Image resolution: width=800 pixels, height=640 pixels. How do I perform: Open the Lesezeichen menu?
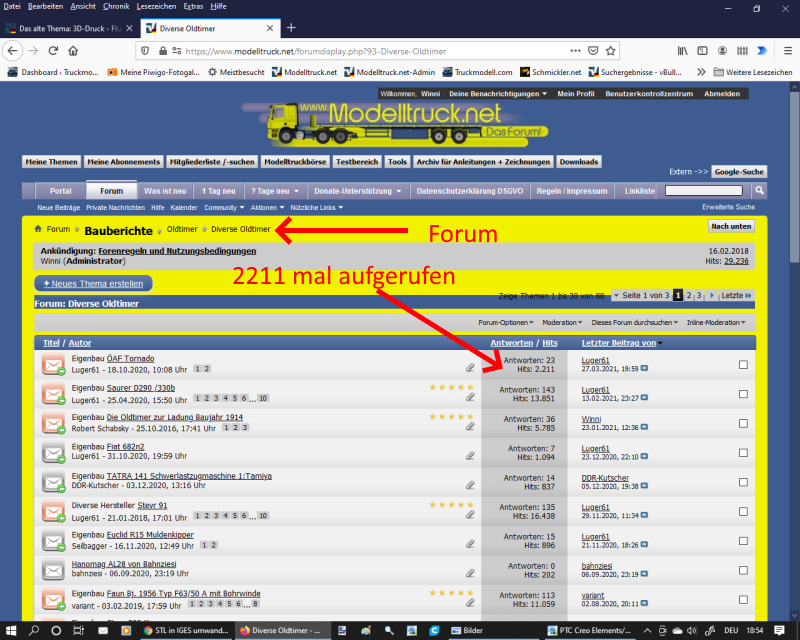coord(156,6)
